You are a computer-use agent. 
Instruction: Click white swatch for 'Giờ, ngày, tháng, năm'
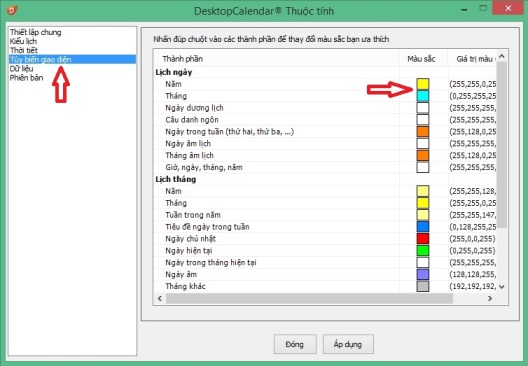tap(423, 167)
